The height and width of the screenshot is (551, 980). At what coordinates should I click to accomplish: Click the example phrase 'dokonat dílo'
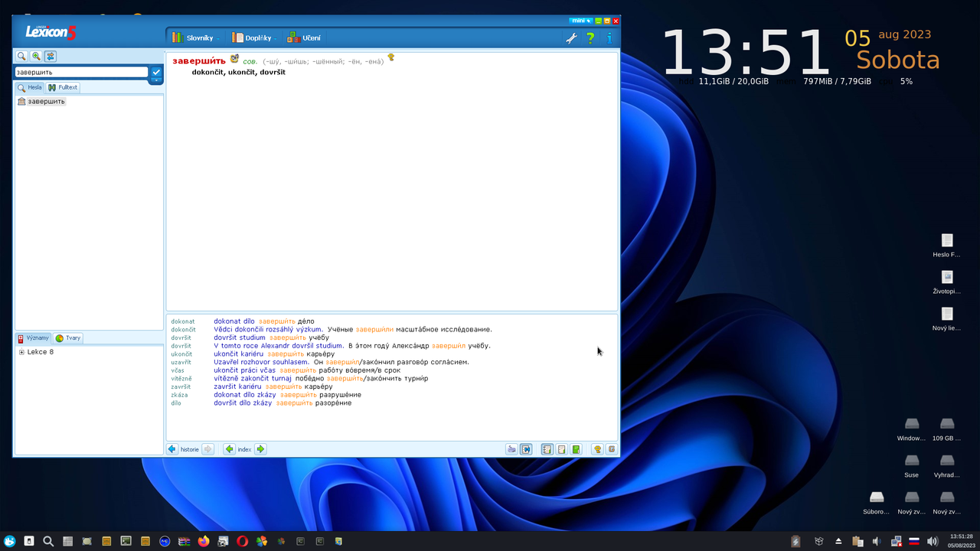234,321
